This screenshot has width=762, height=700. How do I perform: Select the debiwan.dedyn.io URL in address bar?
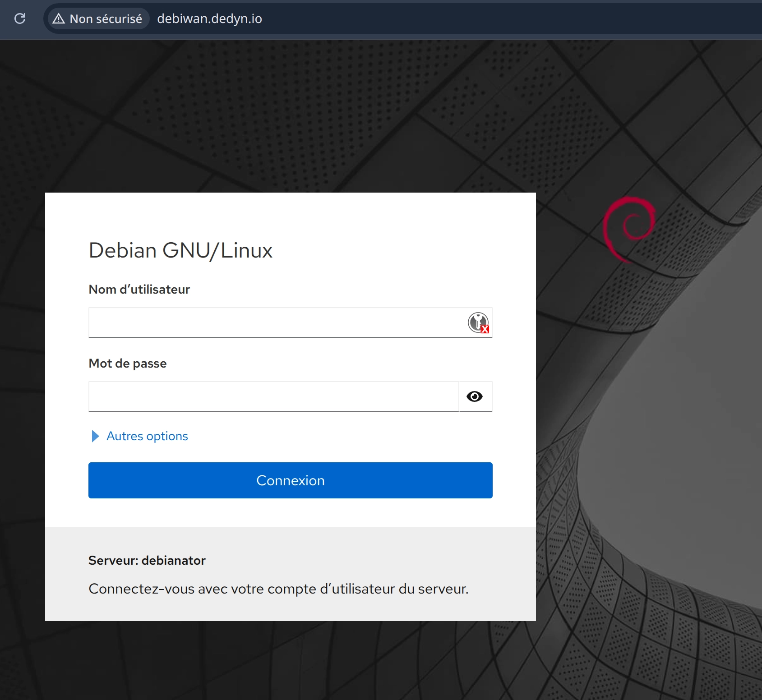tap(209, 18)
